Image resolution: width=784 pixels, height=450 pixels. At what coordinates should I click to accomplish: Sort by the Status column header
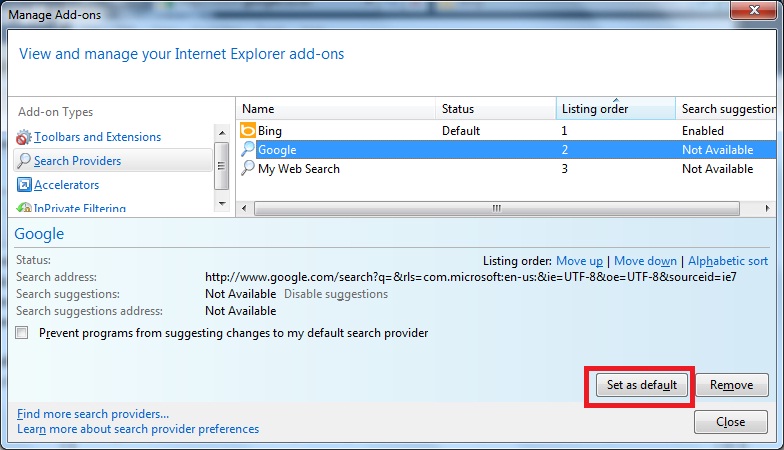pyautogui.click(x=496, y=108)
